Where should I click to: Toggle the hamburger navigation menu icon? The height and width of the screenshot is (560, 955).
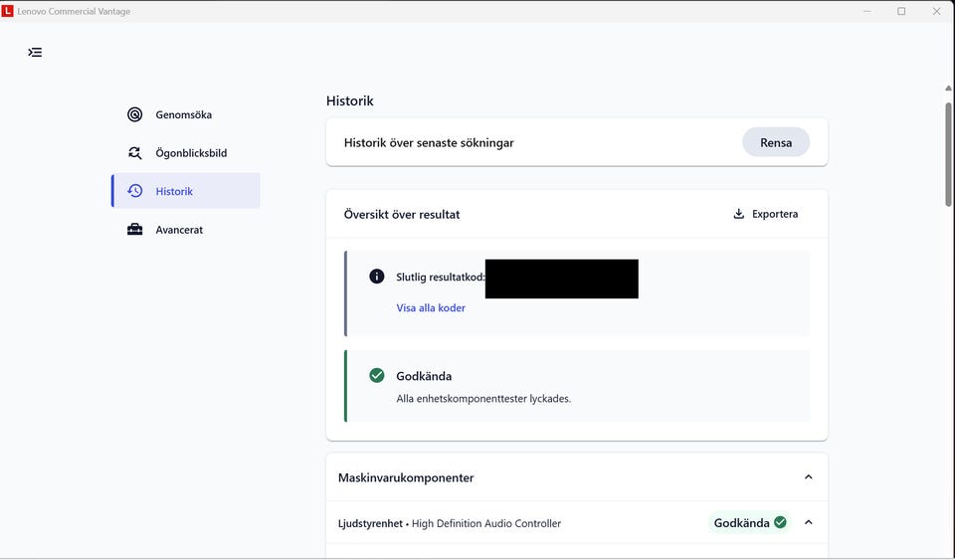tap(36, 53)
